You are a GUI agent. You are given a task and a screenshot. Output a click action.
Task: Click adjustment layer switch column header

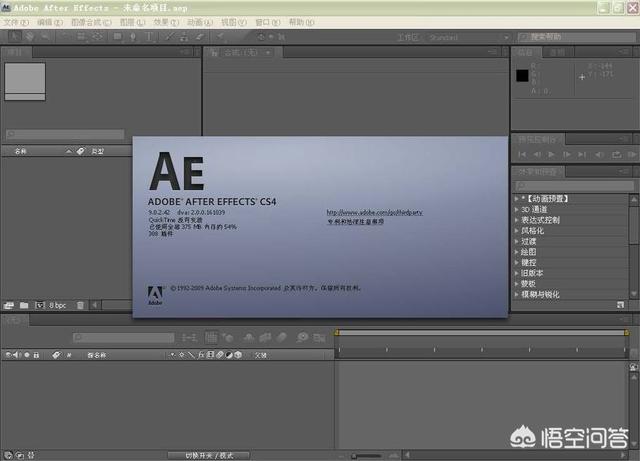tap(229, 355)
